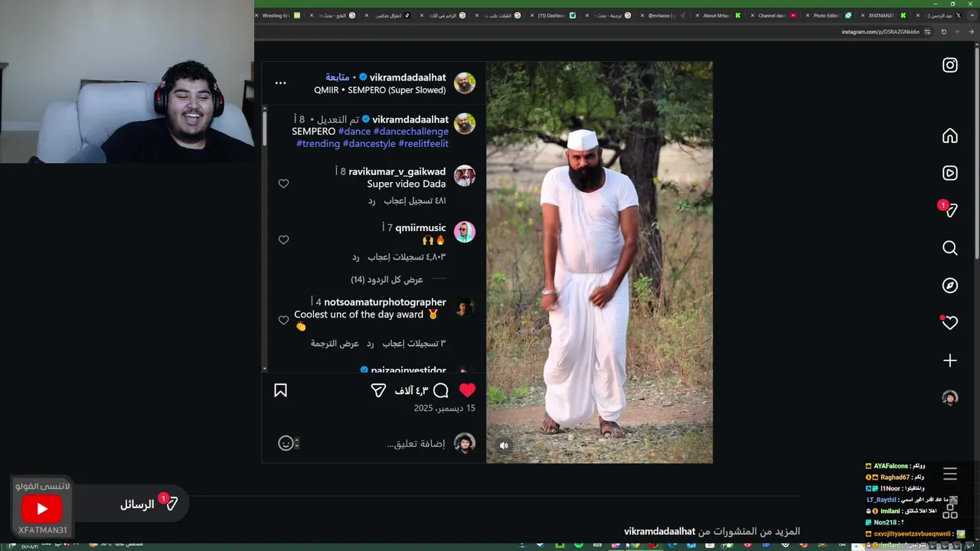This screenshot has height=551, width=980.
Task: Reload the page with browser refresh icon
Action: pyautogui.click(x=943, y=32)
